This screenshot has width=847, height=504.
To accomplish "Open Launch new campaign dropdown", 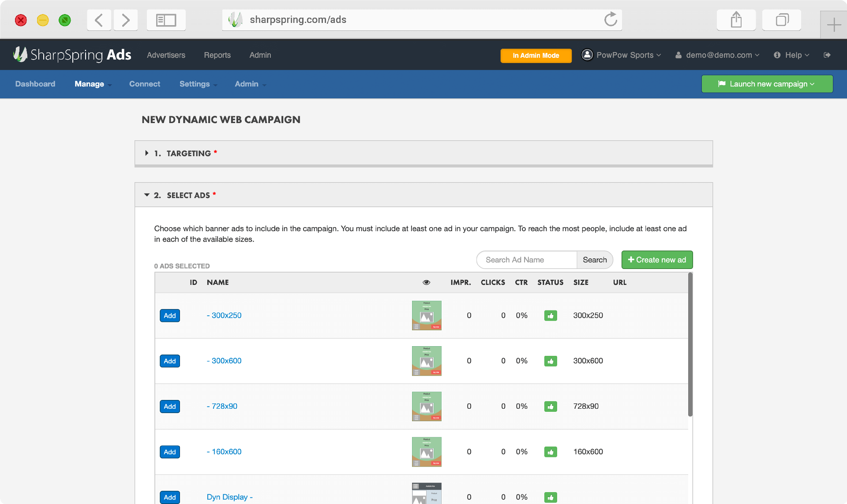I will (767, 84).
